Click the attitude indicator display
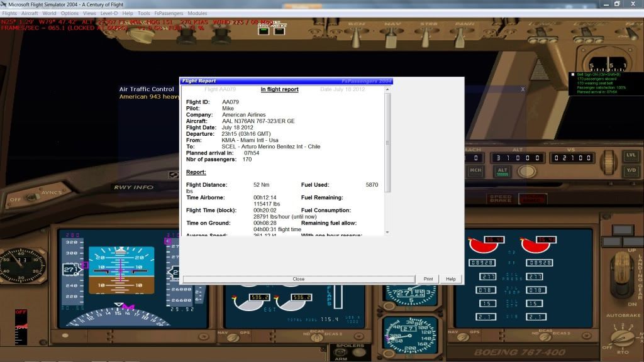644x362 pixels. tap(121, 270)
